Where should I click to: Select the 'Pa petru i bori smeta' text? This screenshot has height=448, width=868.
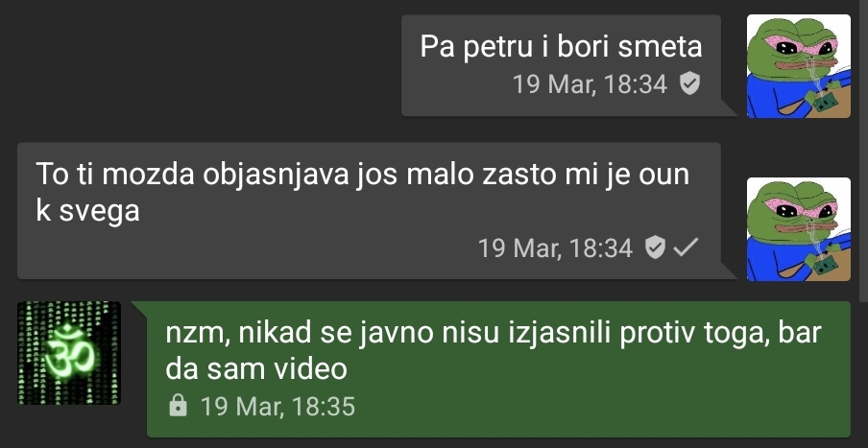tap(561, 46)
